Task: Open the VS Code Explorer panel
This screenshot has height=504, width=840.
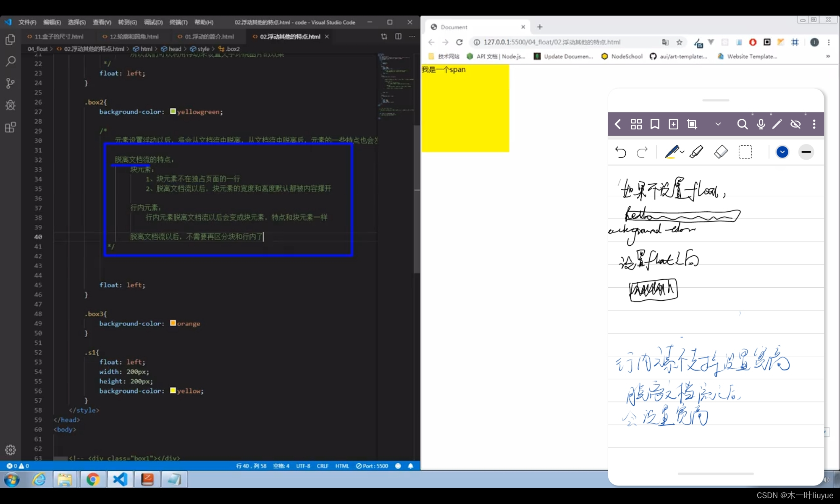Action: click(10, 39)
